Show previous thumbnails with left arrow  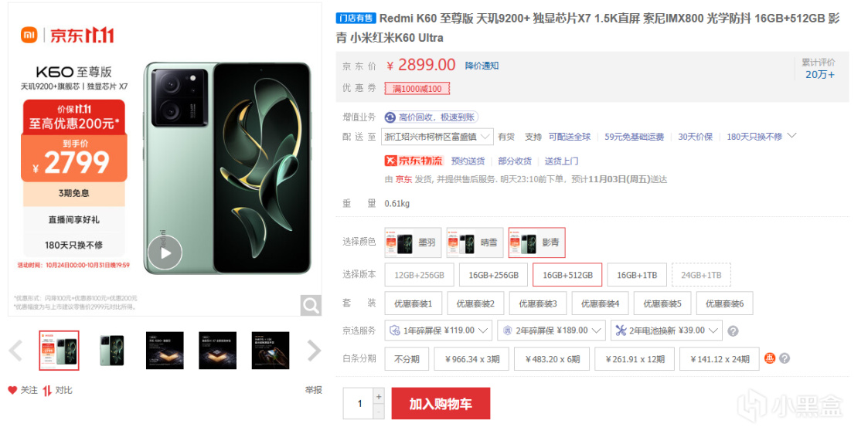15,351
